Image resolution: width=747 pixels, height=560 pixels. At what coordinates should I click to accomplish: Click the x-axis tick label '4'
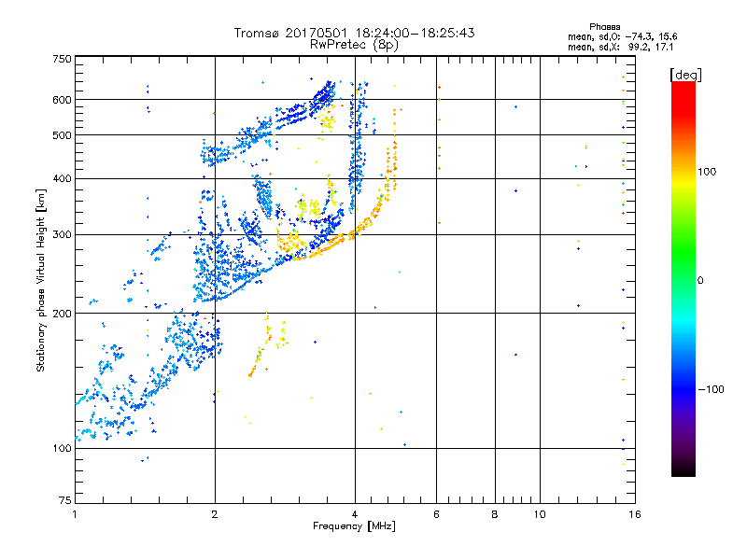coord(355,514)
